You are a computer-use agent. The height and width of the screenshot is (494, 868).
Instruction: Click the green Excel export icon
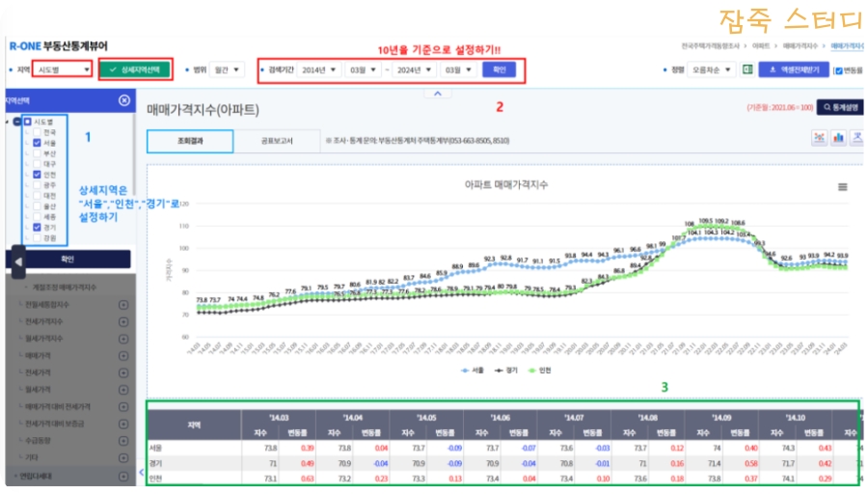pyautogui.click(x=747, y=69)
